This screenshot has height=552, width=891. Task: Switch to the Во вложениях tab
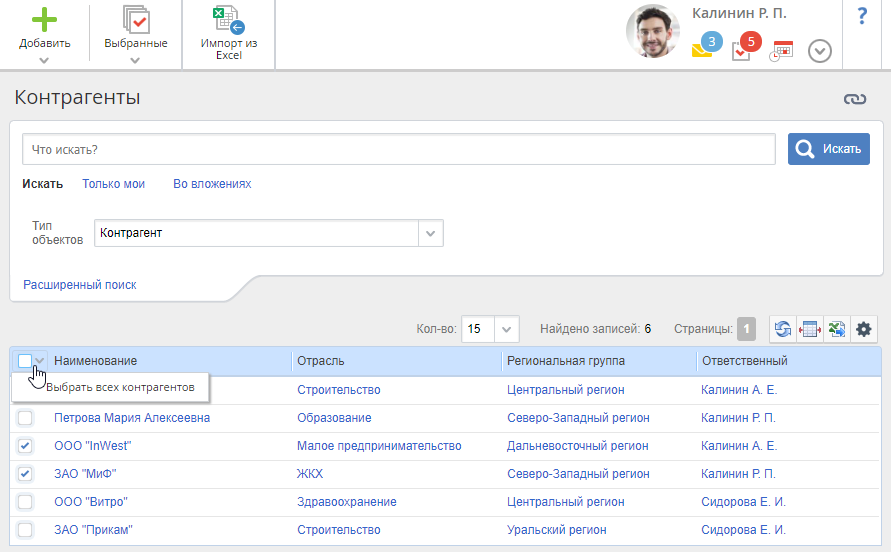pos(212,184)
